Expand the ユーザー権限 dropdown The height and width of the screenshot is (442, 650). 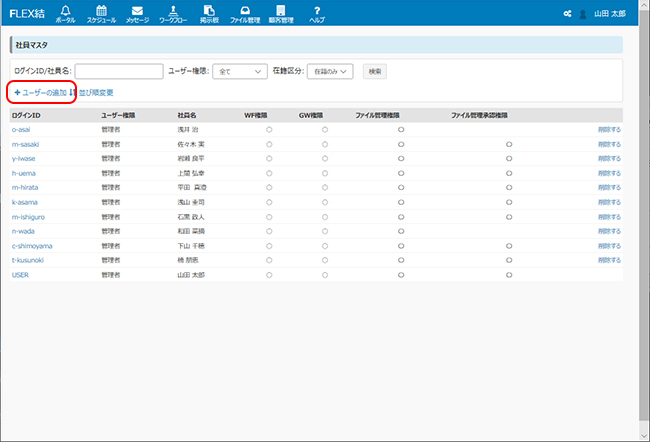point(240,71)
